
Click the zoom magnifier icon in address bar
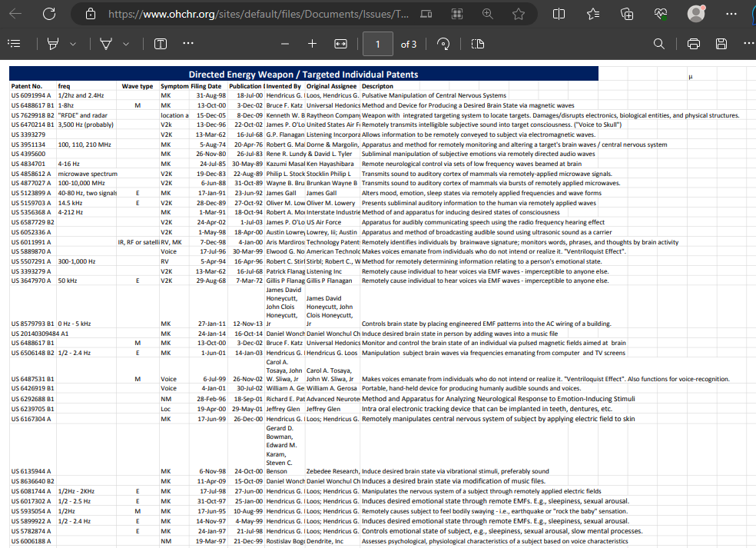488,14
